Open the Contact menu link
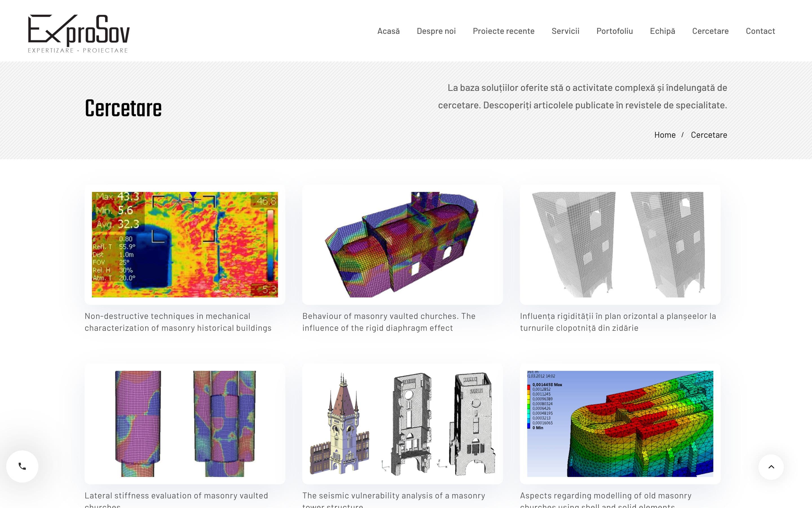The image size is (812, 508). [760, 31]
